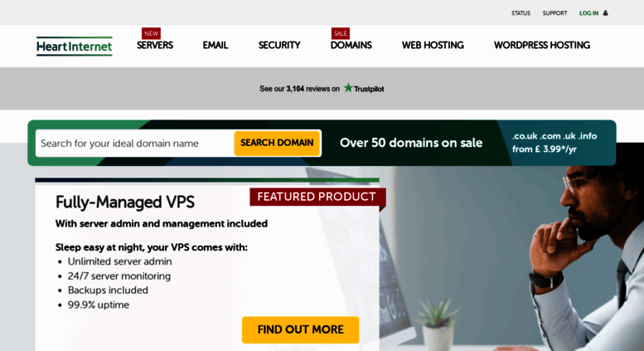644x351 pixels.
Task: Click the NEW badge above Servers
Action: coord(151,33)
